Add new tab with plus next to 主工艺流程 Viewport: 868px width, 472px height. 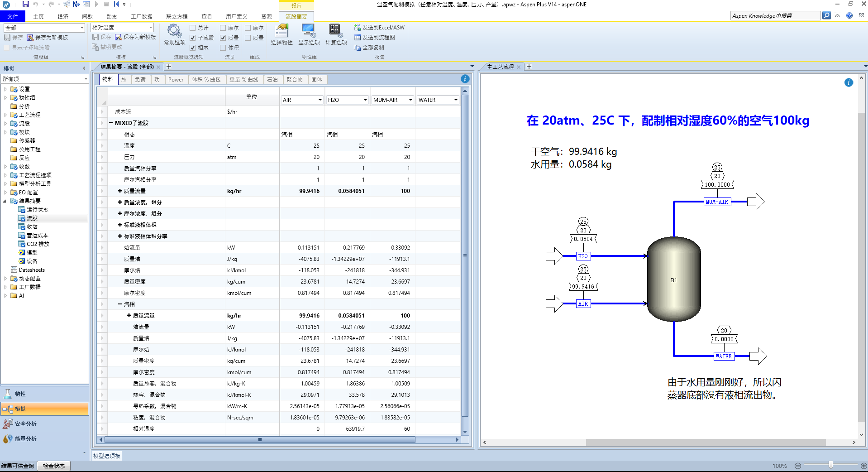pos(529,67)
